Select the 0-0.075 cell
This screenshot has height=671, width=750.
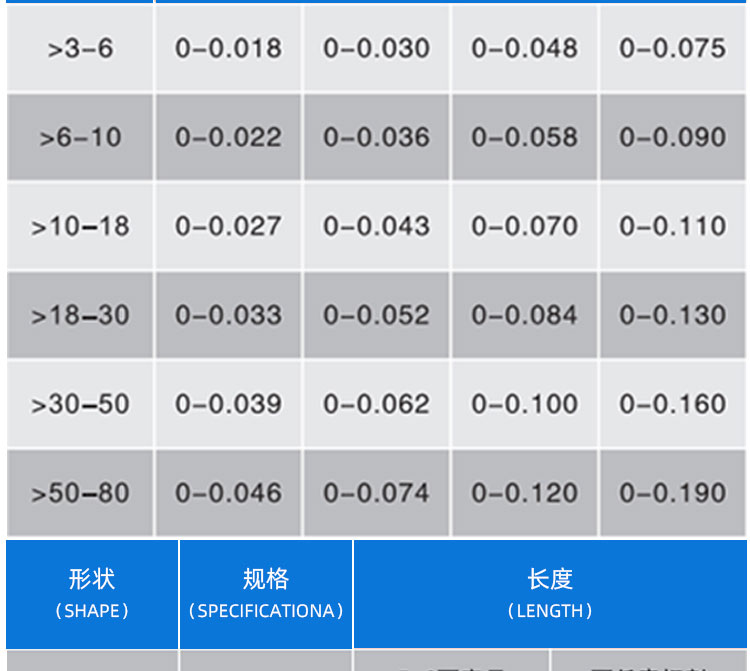click(x=672, y=48)
